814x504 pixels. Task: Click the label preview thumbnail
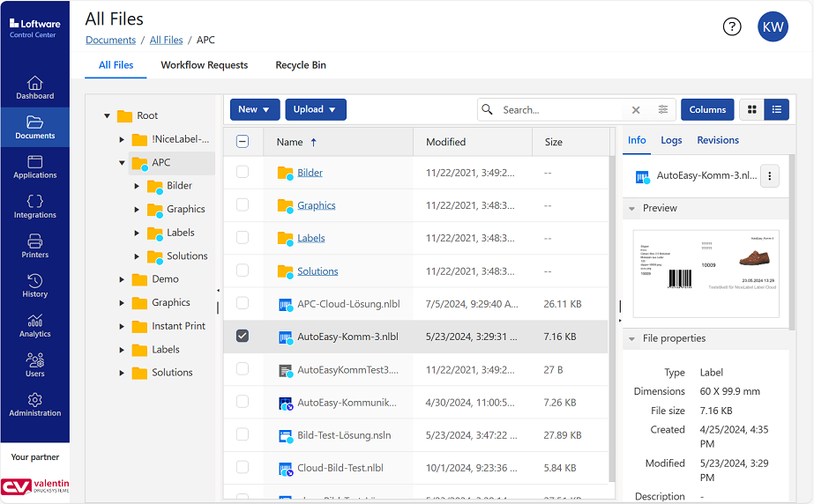click(x=706, y=273)
